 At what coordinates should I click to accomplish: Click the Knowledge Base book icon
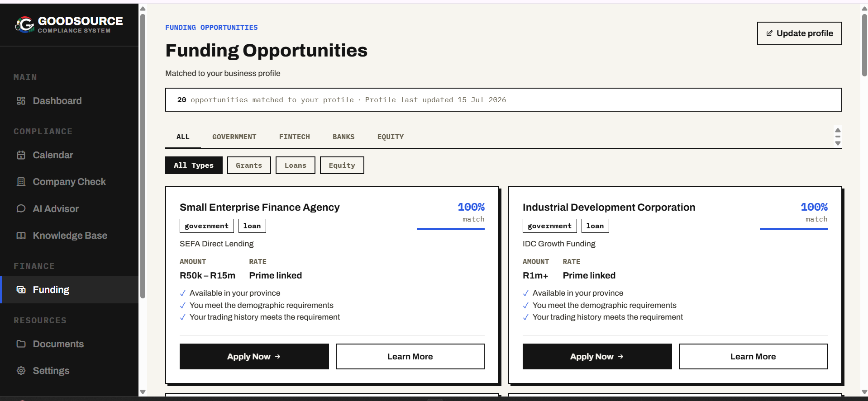(21, 236)
